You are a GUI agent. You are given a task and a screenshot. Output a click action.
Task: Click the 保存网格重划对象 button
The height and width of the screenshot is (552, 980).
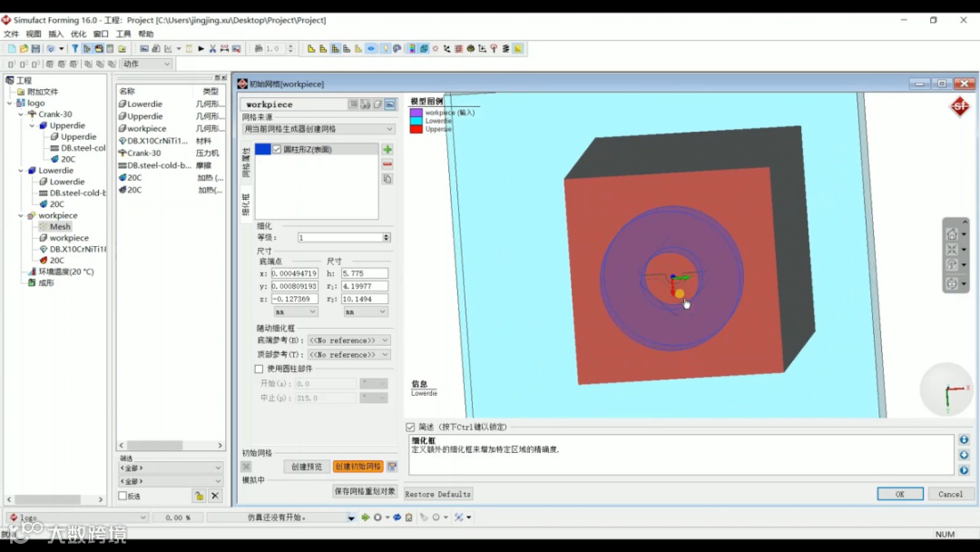coord(365,491)
